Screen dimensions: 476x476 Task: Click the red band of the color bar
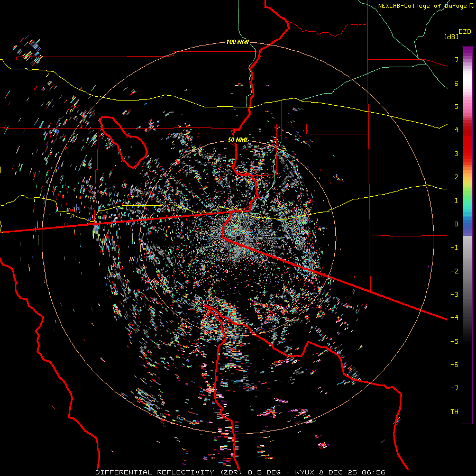[x=467, y=146]
